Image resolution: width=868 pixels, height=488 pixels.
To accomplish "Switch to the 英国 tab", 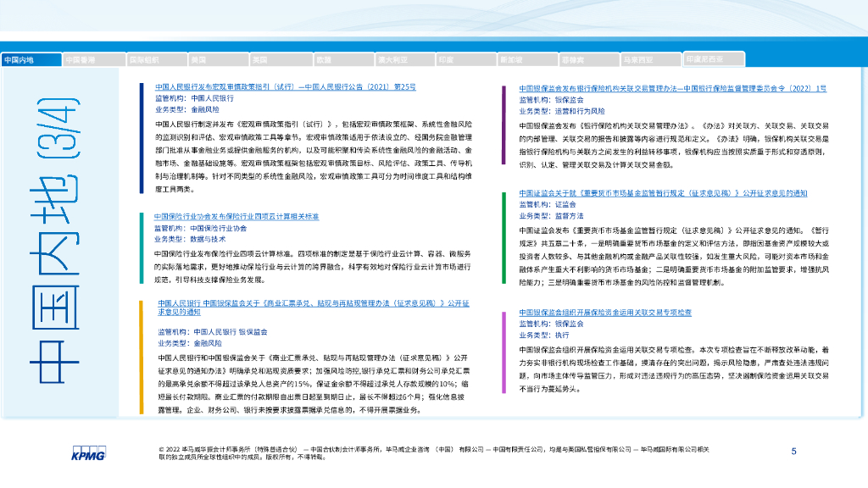I will (280, 60).
